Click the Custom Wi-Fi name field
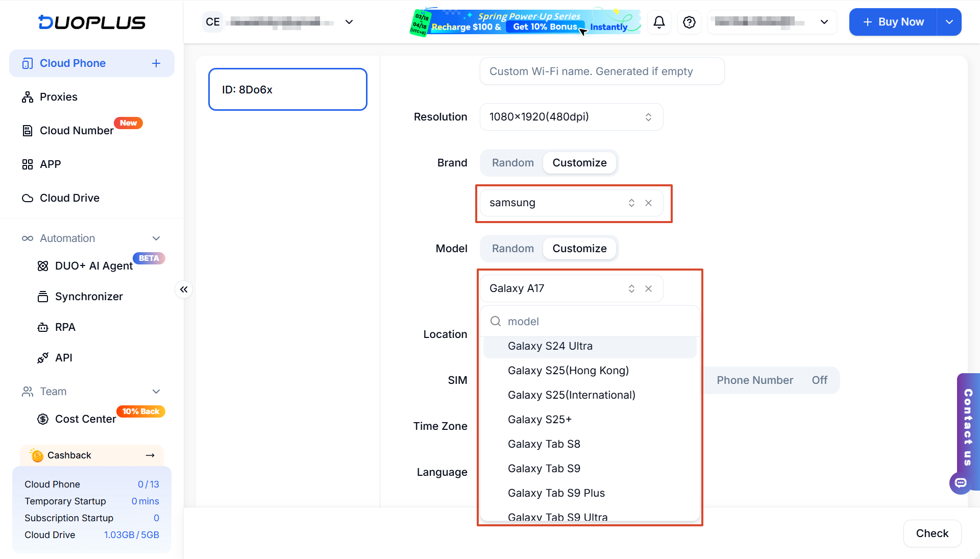The width and height of the screenshot is (980, 559). tap(602, 71)
